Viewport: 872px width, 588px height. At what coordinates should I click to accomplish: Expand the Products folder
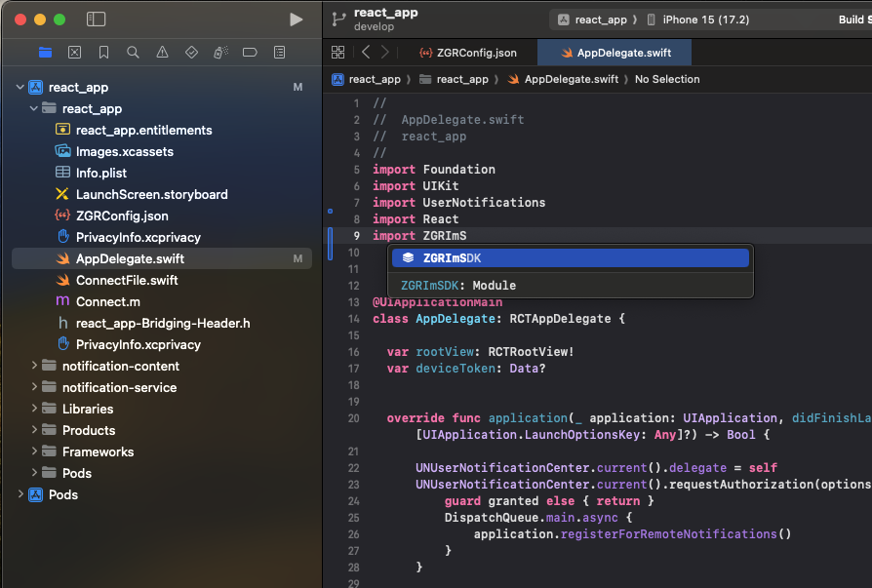click(x=34, y=430)
